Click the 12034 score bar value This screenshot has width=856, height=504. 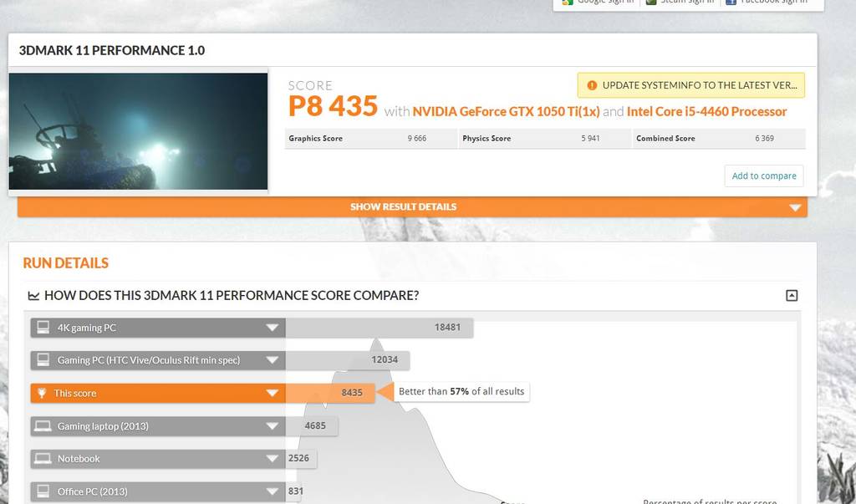pos(385,359)
